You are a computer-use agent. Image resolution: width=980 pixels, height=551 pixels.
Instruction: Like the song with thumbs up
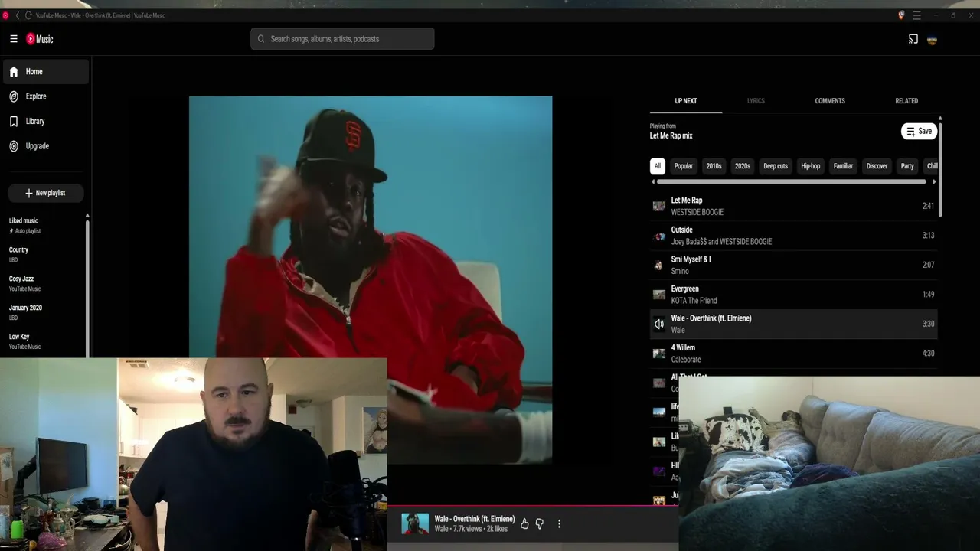pos(524,524)
